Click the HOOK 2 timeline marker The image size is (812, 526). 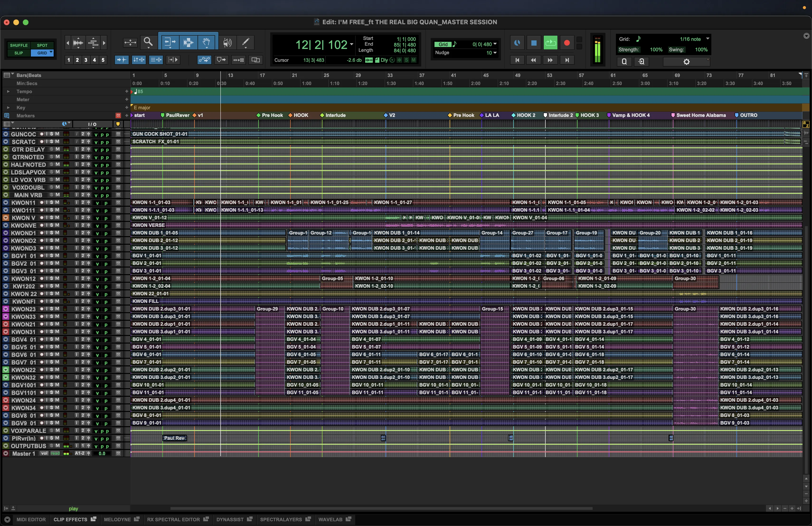point(525,115)
